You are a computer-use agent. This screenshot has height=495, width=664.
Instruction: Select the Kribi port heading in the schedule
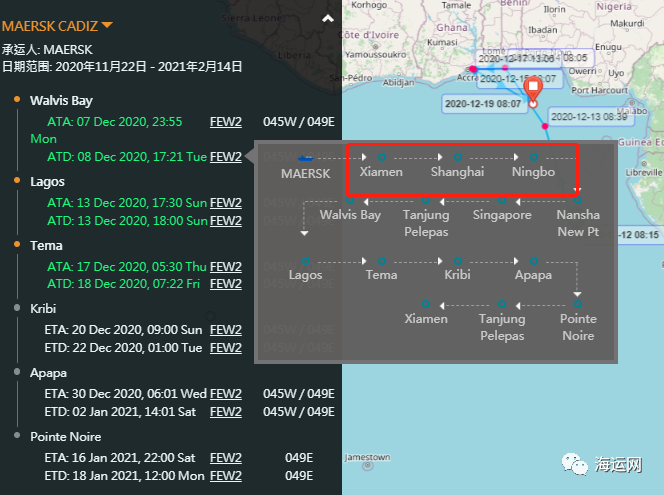click(x=43, y=309)
